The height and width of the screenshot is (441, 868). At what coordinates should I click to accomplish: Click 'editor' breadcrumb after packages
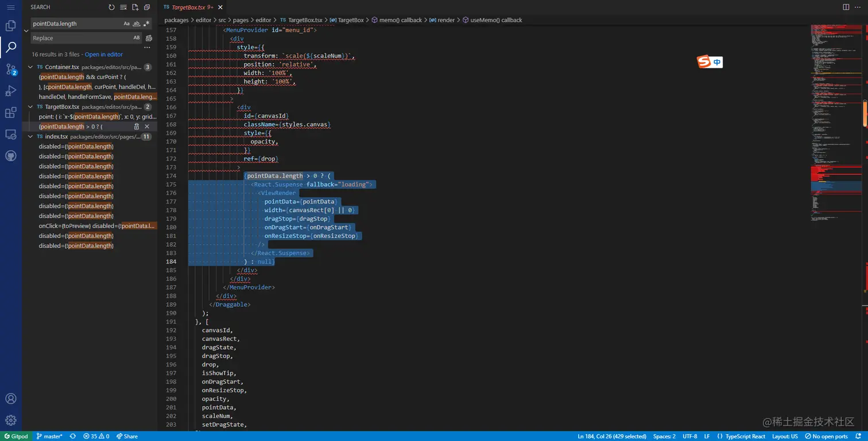(x=203, y=20)
